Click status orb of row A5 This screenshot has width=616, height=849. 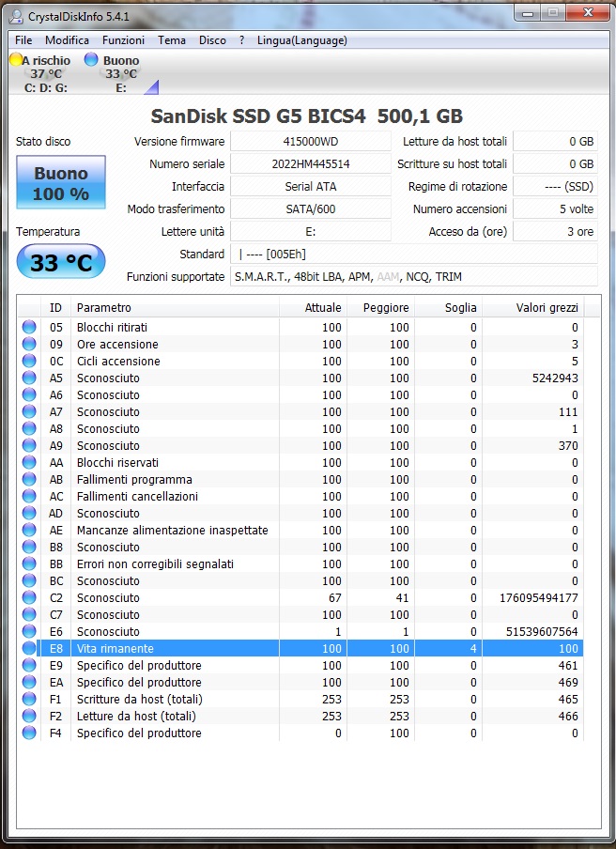tap(29, 378)
